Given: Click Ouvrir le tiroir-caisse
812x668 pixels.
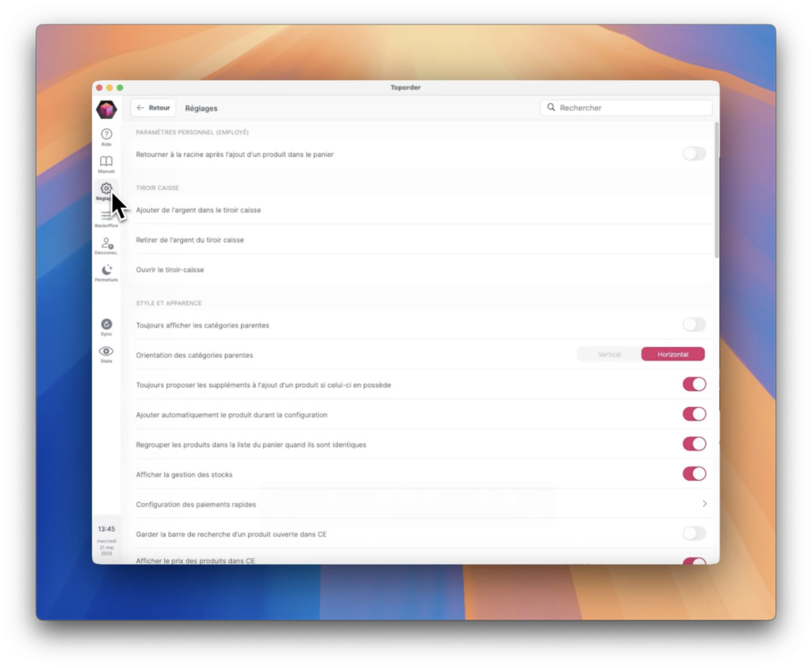Looking at the screenshot, I should pos(170,270).
